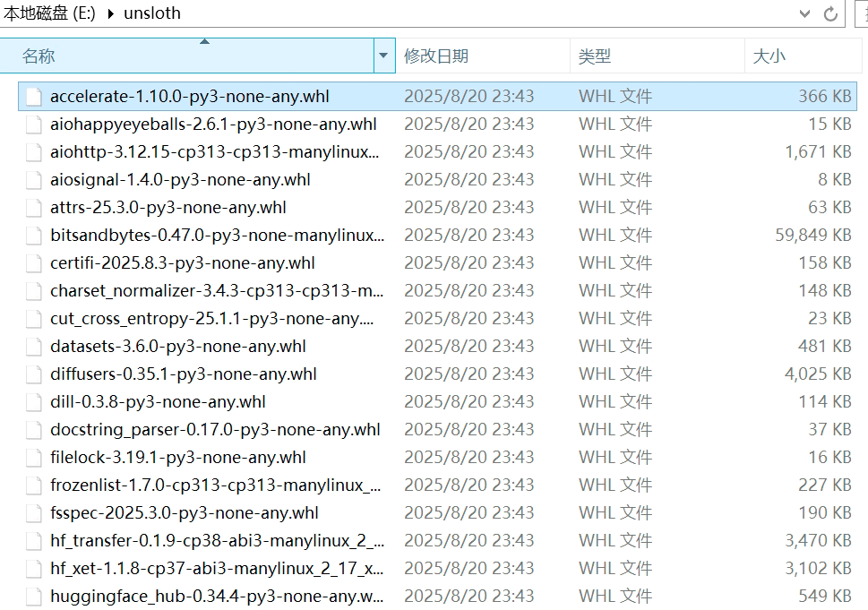Select hf_transfer-0.1.9-cp38-abi3 file name

pos(217,541)
